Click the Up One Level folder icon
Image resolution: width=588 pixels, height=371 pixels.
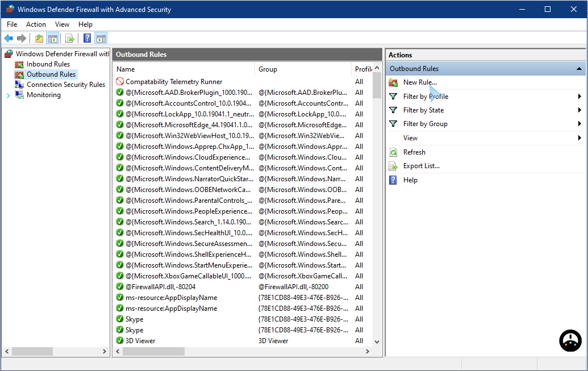pos(39,38)
